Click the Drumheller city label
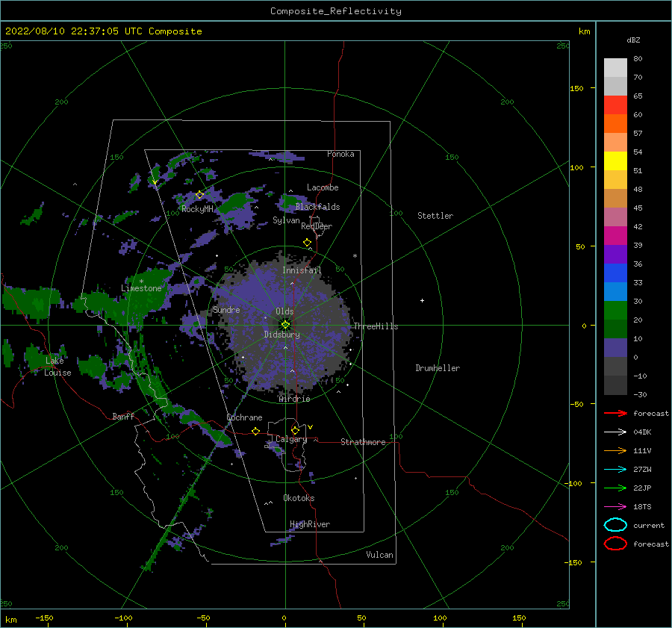 point(438,368)
